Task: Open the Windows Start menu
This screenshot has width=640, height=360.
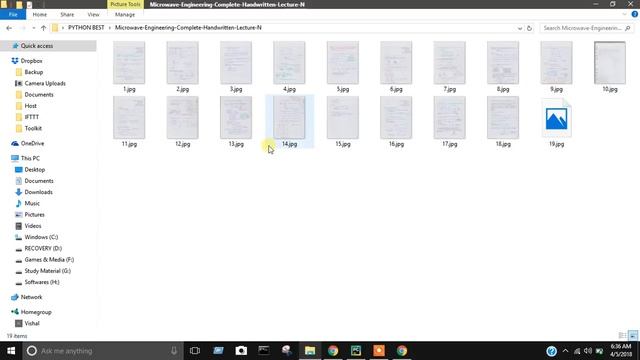Action: (11, 351)
